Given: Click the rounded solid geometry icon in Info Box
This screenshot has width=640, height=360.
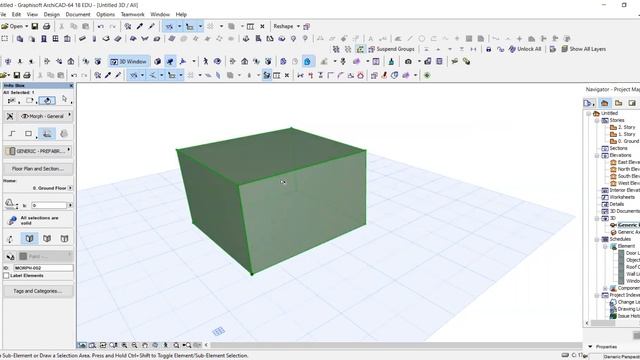Looking at the screenshot, I should tap(64, 133).
